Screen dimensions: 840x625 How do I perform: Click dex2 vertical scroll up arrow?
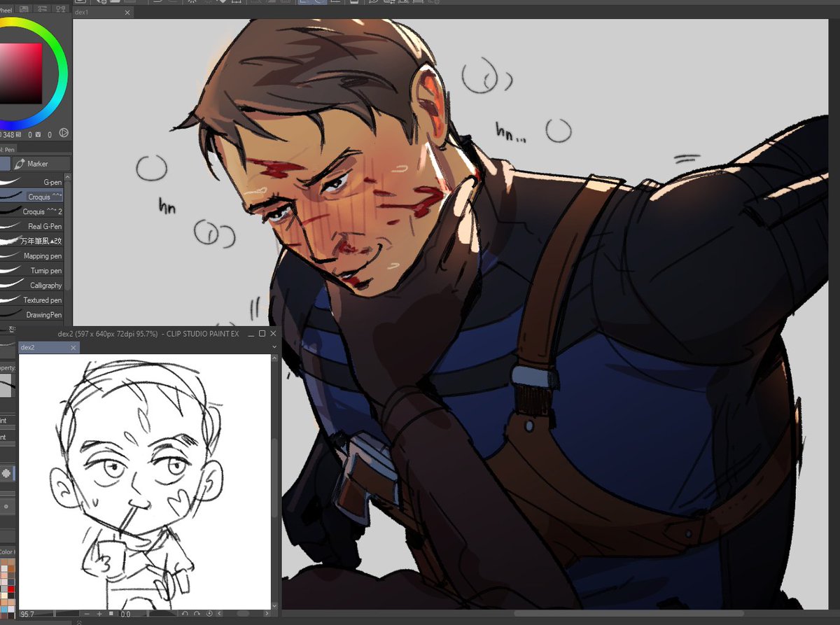(x=274, y=358)
